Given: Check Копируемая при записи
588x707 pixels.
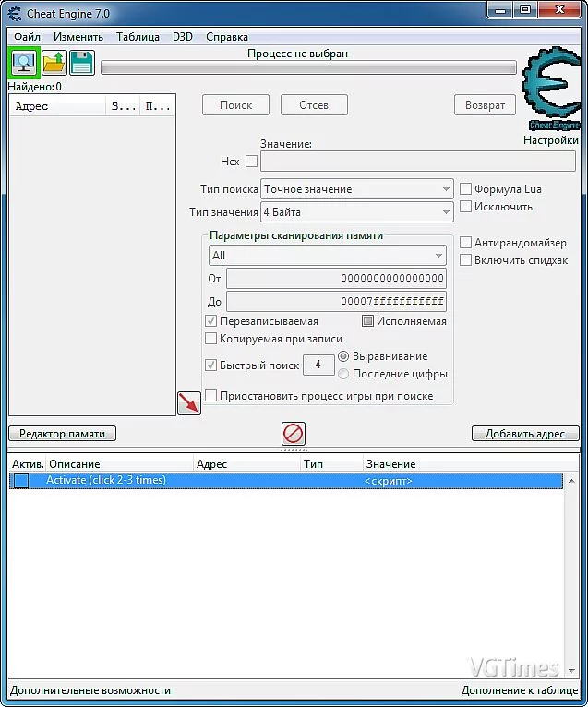Looking at the screenshot, I should (x=210, y=338).
